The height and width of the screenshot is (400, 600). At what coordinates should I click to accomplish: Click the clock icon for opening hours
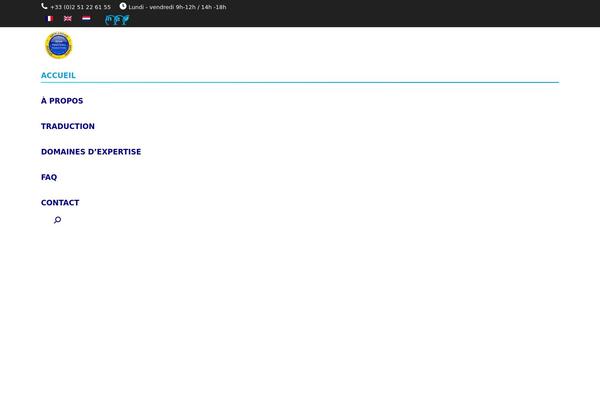123,6
